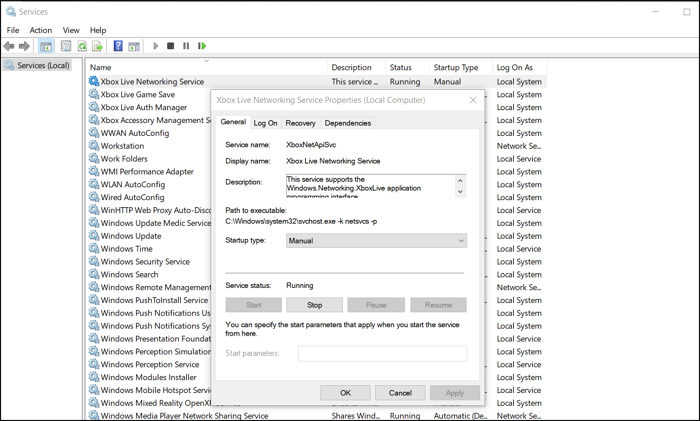Open the File menu
Image resolution: width=700 pixels, height=421 pixels.
[x=12, y=30]
